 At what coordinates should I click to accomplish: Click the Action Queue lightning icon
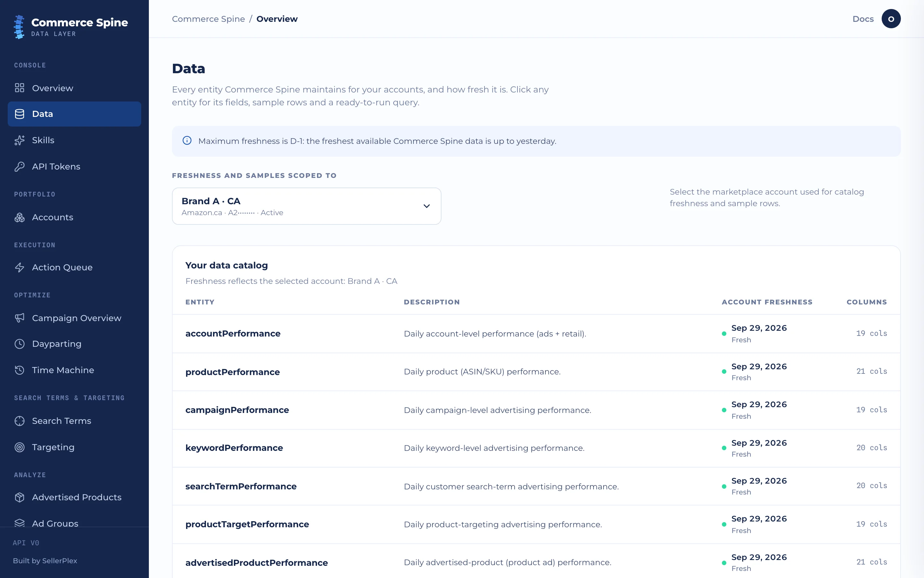[x=20, y=267]
